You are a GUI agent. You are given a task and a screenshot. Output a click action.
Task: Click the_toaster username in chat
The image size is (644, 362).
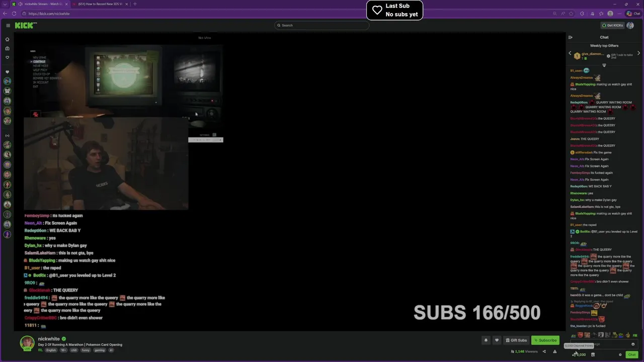tap(580, 326)
